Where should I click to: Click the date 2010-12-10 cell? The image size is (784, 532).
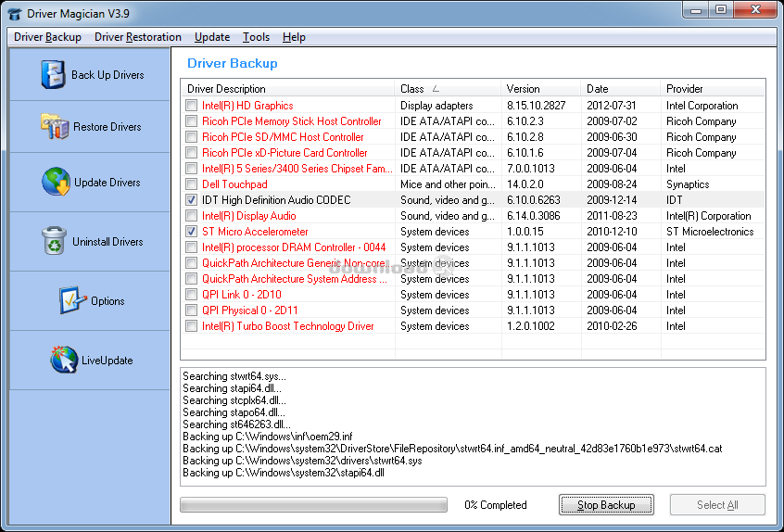(612, 232)
